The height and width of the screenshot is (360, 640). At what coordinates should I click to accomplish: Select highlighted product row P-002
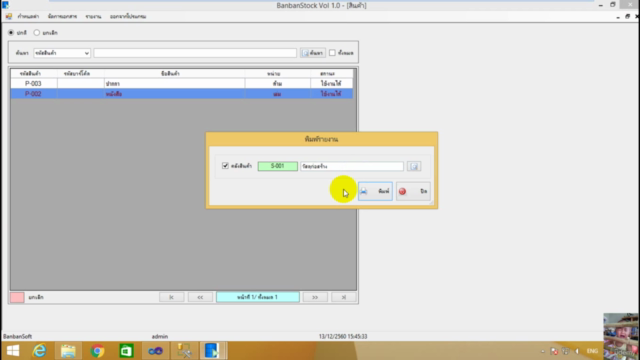pos(182,93)
